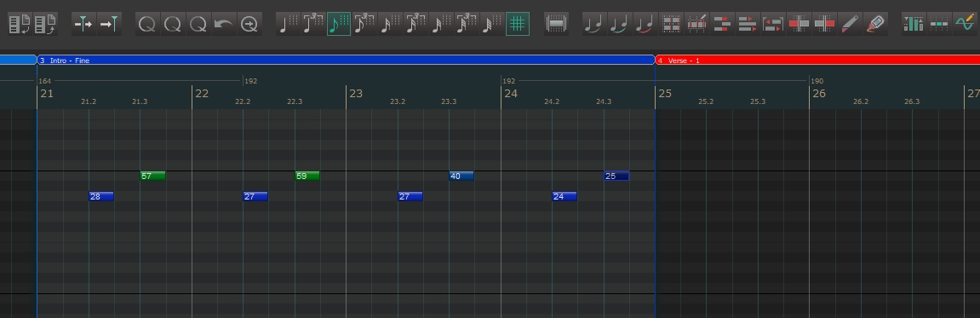980x318 pixels.
Task: Select the velocity 27 note in bar 22
Action: click(x=255, y=197)
